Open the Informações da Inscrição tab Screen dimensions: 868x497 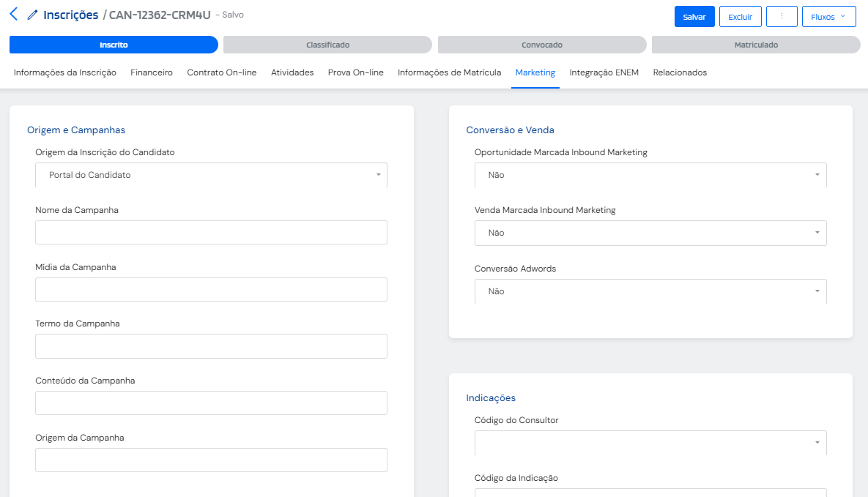click(x=64, y=72)
